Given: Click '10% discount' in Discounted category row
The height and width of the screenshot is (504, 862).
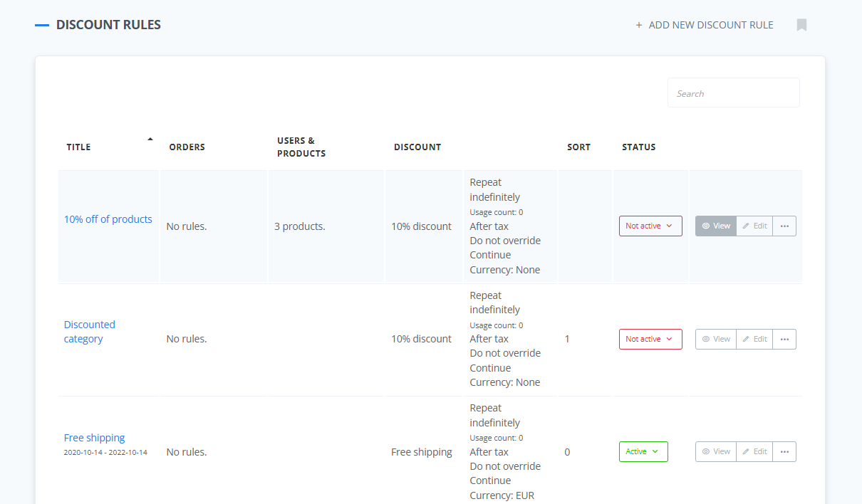Looking at the screenshot, I should click(x=421, y=339).
